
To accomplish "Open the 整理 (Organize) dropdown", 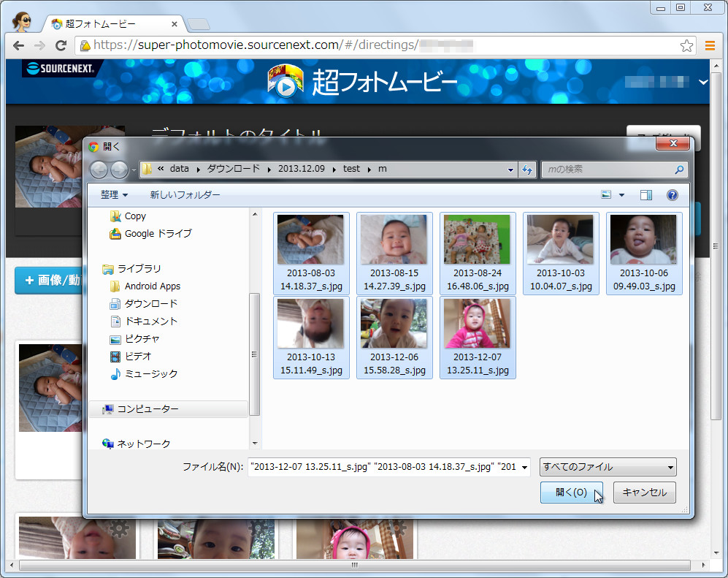I will (x=114, y=195).
